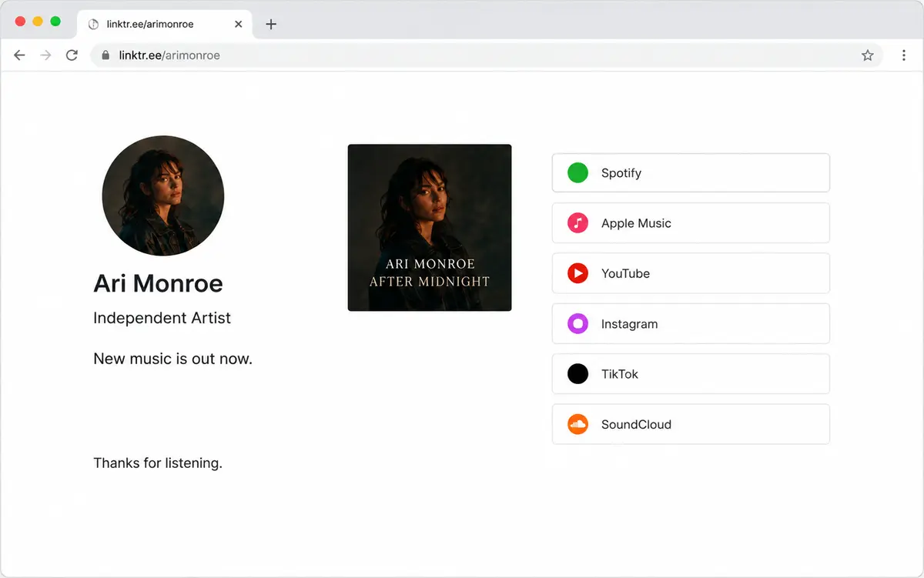Go back with the browser back arrow
This screenshot has height=578, width=924.
coord(20,55)
